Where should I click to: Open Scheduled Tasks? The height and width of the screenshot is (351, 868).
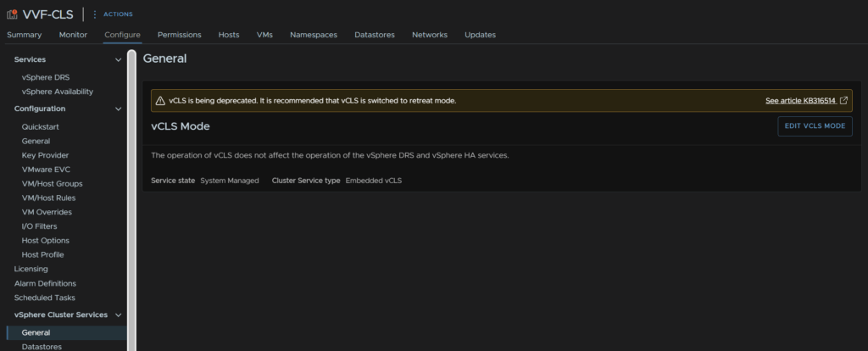(45, 298)
